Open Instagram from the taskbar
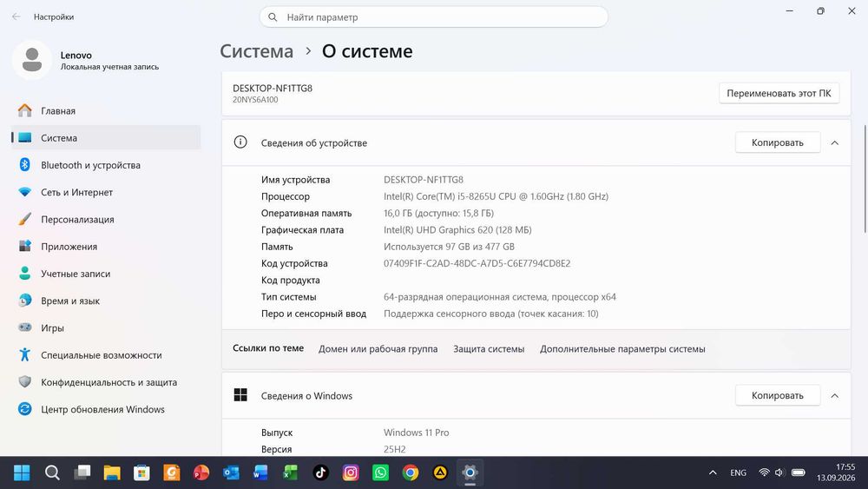The width and height of the screenshot is (868, 489). tap(351, 472)
